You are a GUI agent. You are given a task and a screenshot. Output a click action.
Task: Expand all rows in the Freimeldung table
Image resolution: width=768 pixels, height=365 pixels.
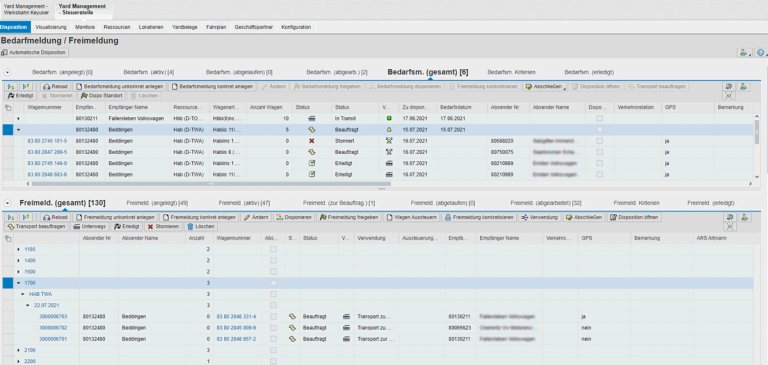pyautogui.click(x=11, y=217)
